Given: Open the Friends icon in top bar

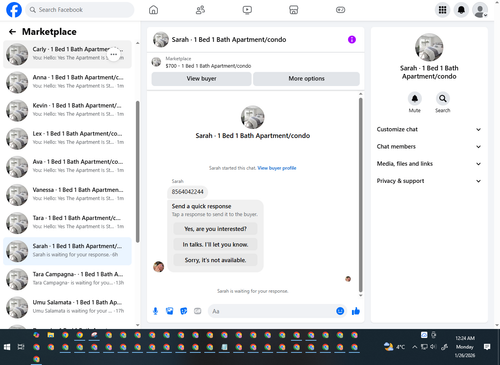Looking at the screenshot, I should pos(200,10).
